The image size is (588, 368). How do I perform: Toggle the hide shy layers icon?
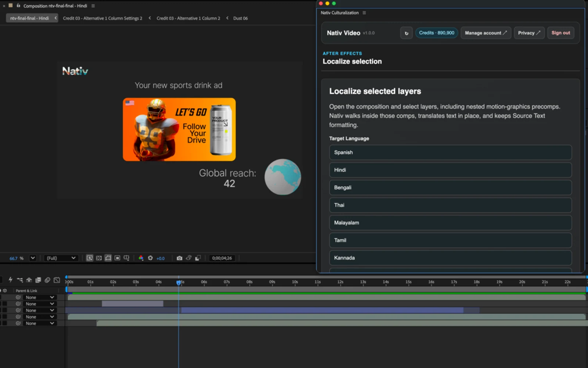pos(29,280)
